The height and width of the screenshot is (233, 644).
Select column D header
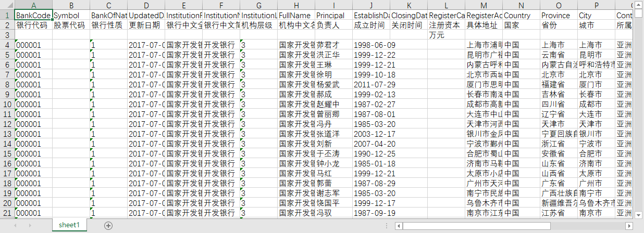pos(146,6)
